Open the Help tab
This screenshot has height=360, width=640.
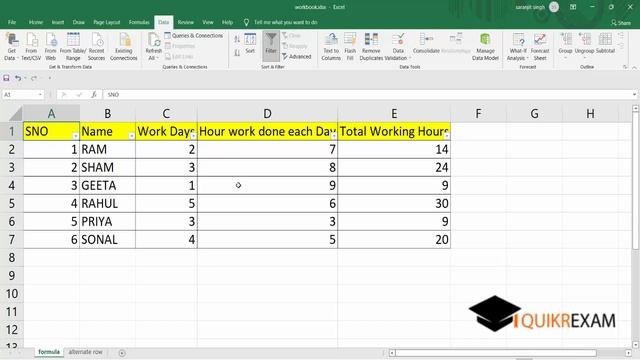click(227, 22)
